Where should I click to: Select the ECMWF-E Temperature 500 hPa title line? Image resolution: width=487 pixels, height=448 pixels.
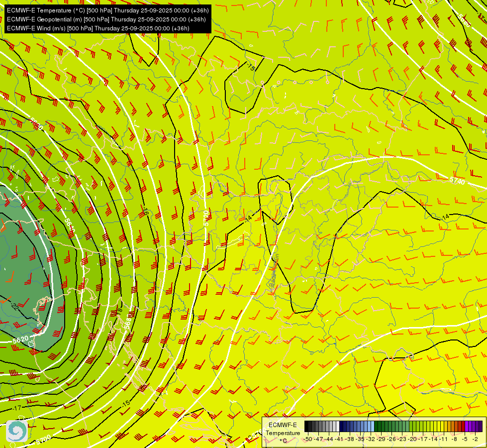click(x=107, y=10)
